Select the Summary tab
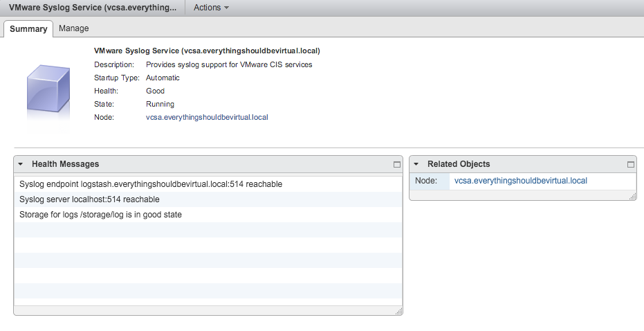 pyautogui.click(x=28, y=29)
